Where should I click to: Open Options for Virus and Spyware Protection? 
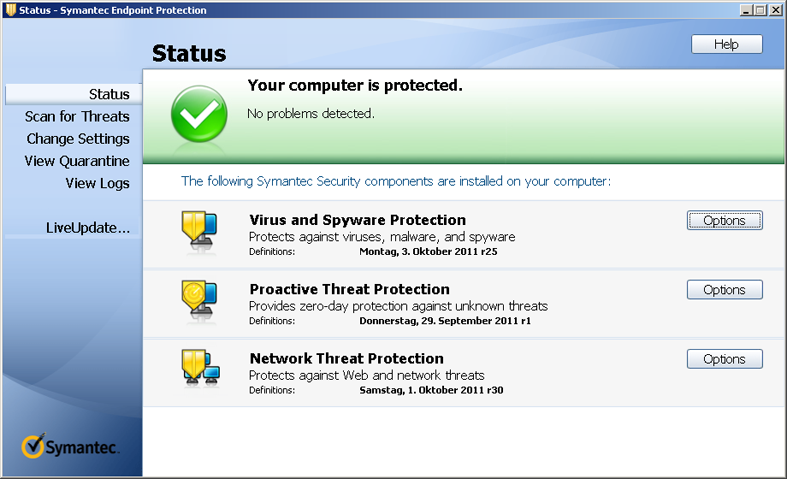click(x=724, y=221)
